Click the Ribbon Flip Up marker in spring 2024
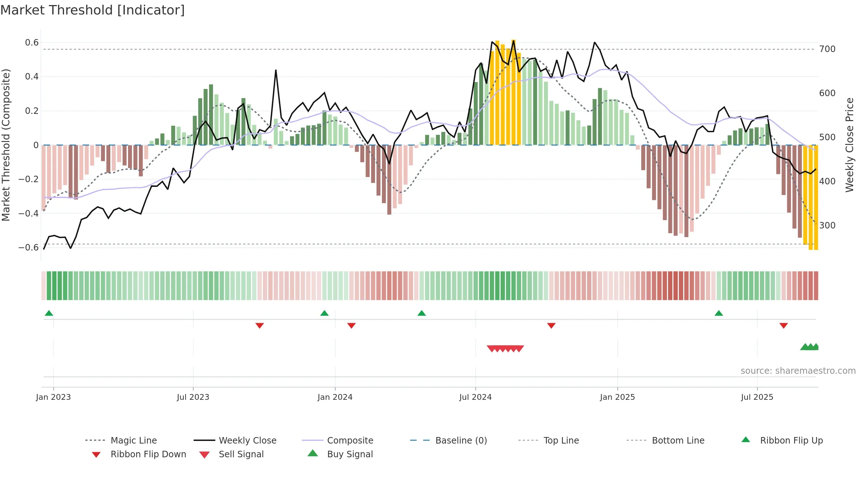The width and height of the screenshot is (868, 488). click(422, 313)
